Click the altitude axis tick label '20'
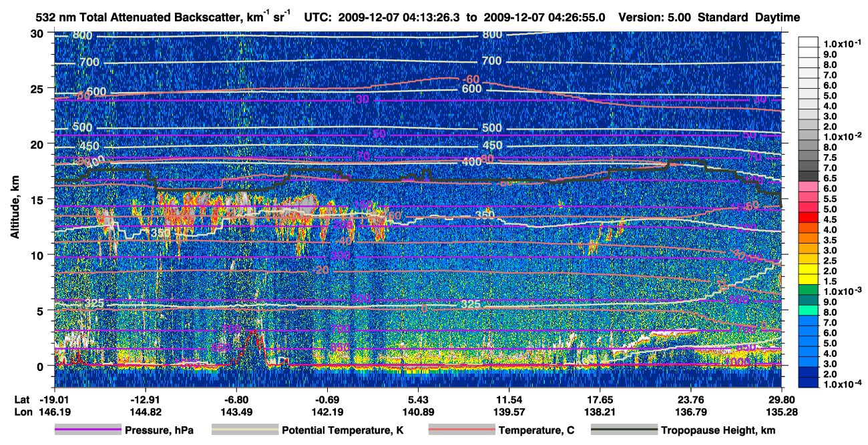 [37, 144]
